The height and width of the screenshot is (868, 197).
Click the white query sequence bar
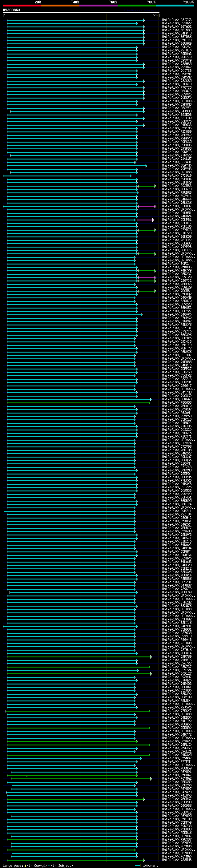coord(81,13)
